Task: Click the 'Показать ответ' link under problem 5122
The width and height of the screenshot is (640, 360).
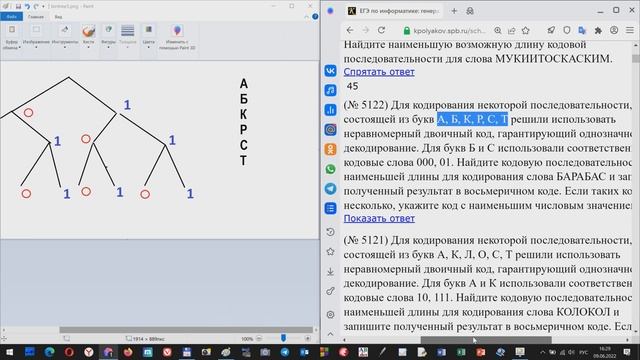Action: pyautogui.click(x=379, y=218)
